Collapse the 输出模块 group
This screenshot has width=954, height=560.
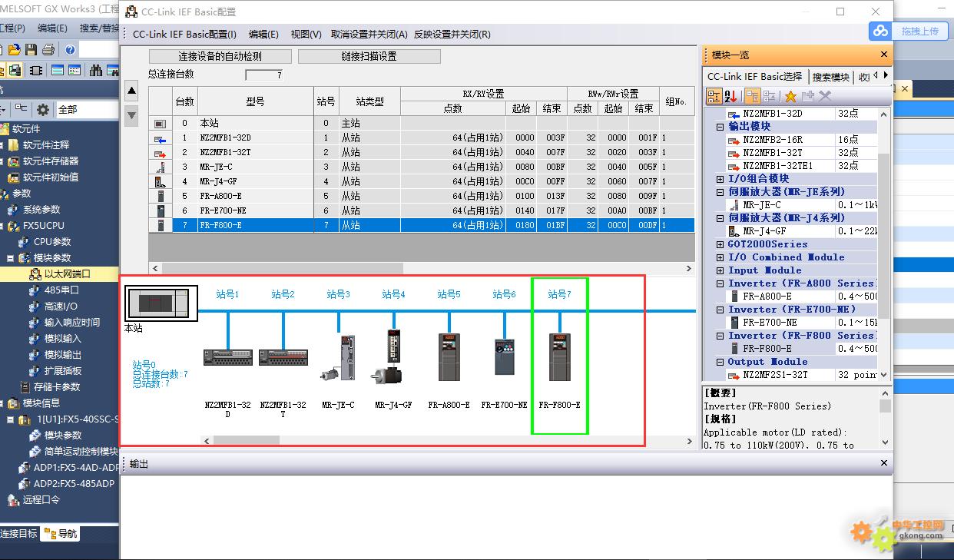720,127
